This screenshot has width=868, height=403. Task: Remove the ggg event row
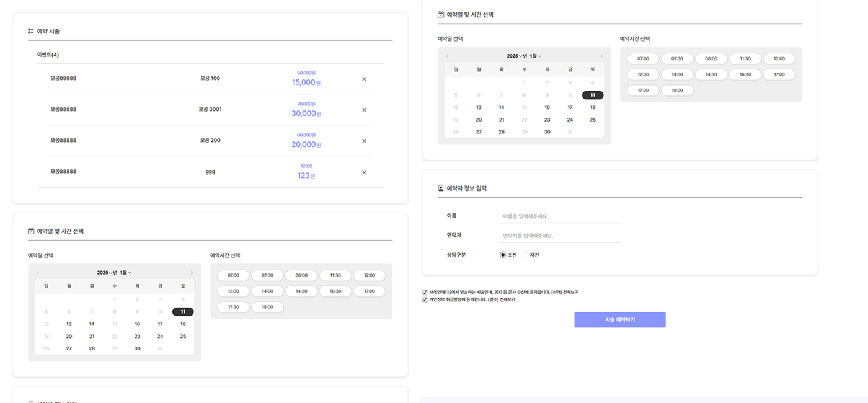pos(364,172)
